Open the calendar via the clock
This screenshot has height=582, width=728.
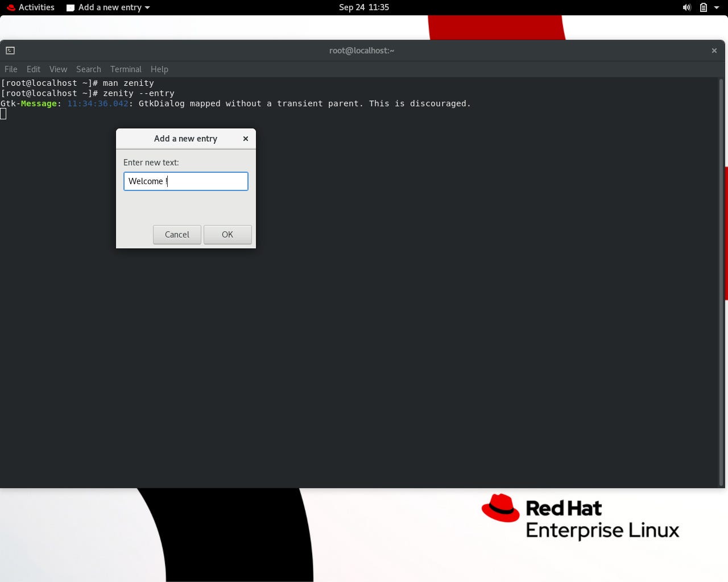[364, 7]
